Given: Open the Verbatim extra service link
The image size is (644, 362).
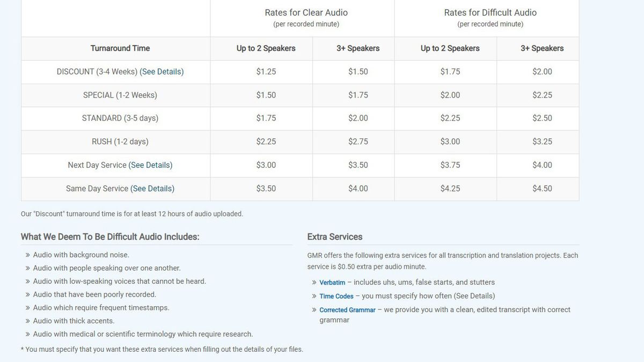Looking at the screenshot, I should click(x=332, y=283).
